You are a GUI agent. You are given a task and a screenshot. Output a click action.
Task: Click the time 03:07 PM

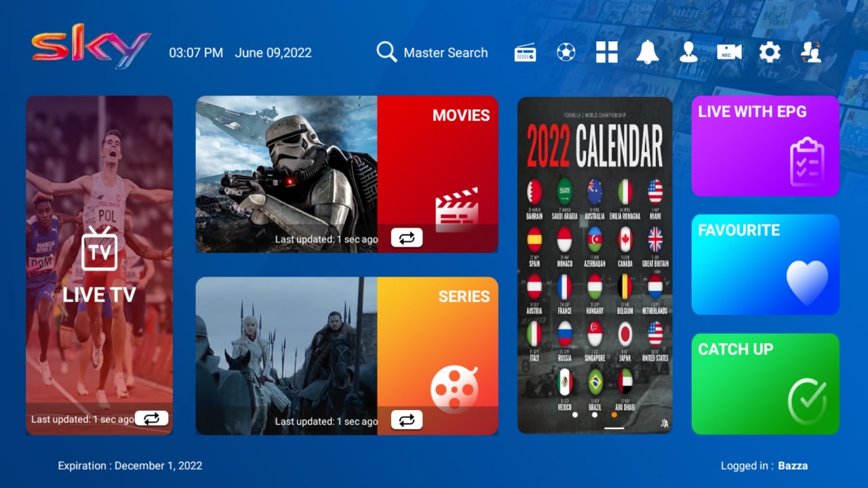[196, 52]
